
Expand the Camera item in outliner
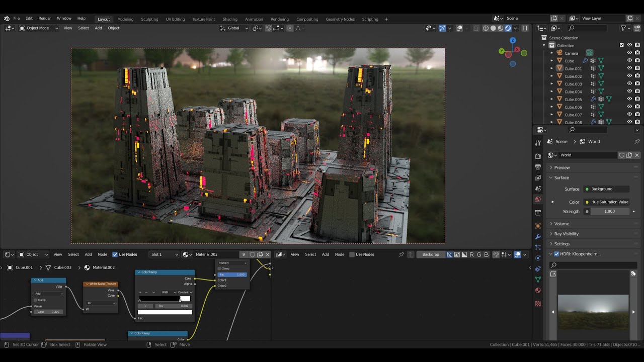click(551, 53)
